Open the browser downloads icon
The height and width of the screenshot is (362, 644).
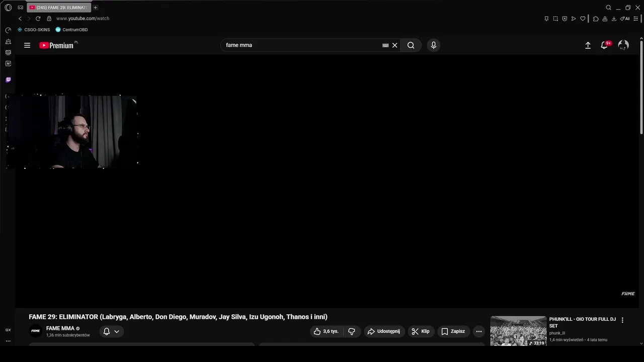pos(614,19)
